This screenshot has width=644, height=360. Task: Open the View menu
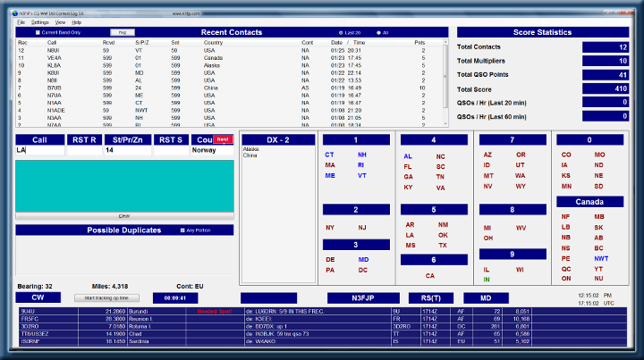click(x=60, y=21)
